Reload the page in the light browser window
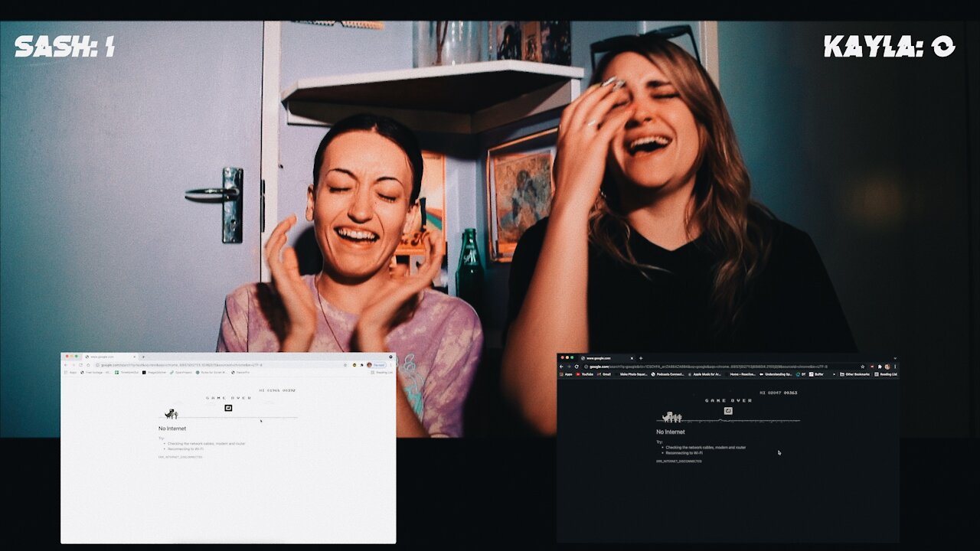 (x=80, y=365)
